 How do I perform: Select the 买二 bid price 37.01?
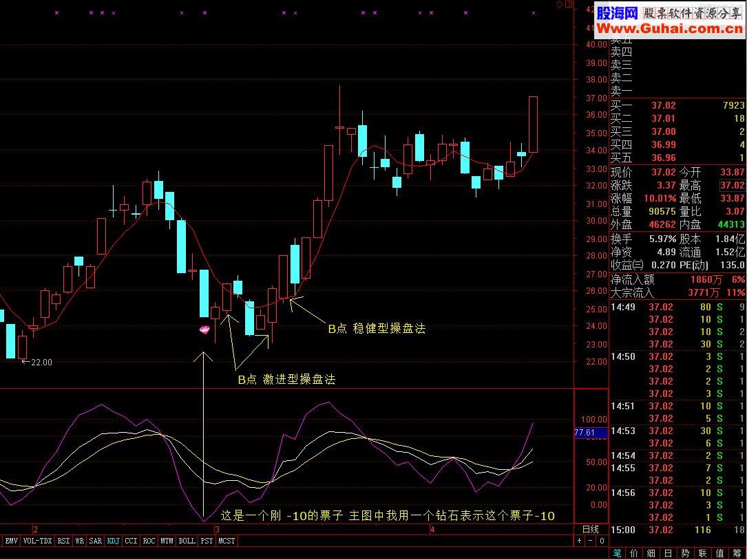tap(663, 118)
